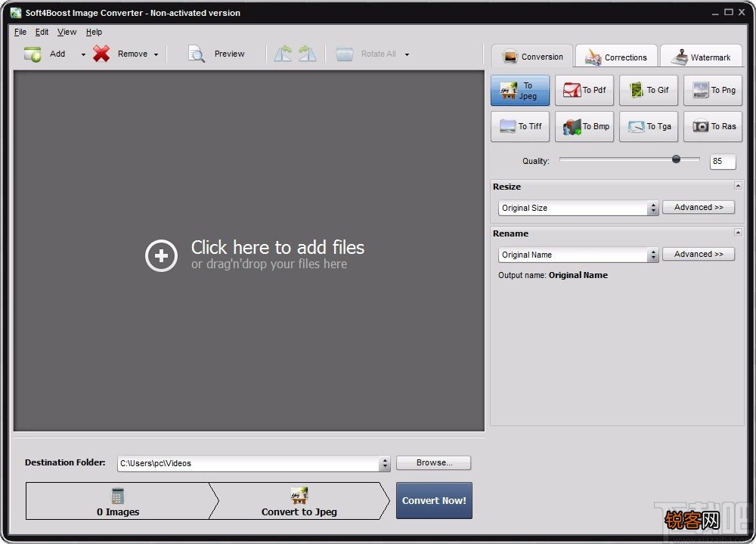Click the Convert Now! button
Screen dimensions: 756x544
pos(434,501)
